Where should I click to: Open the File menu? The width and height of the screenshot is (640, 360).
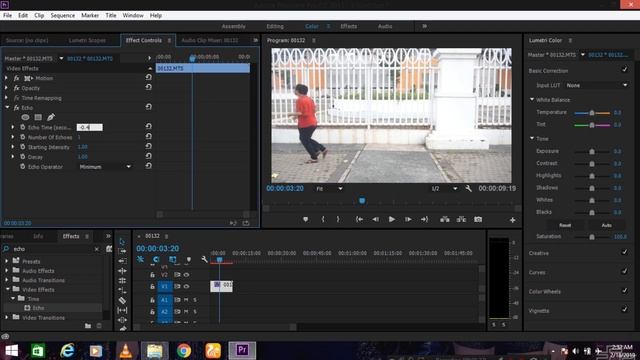(x=7, y=16)
